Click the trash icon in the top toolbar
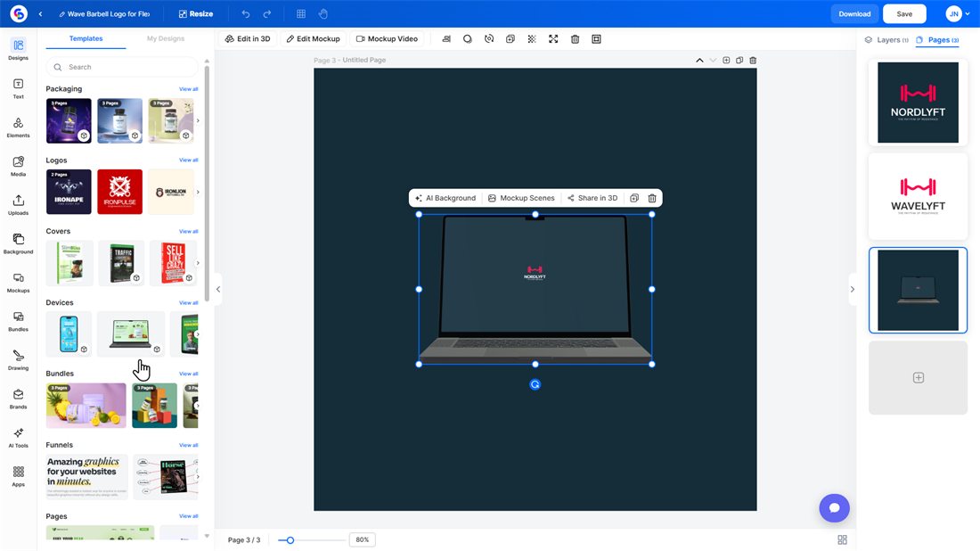980x551 pixels. coord(575,38)
